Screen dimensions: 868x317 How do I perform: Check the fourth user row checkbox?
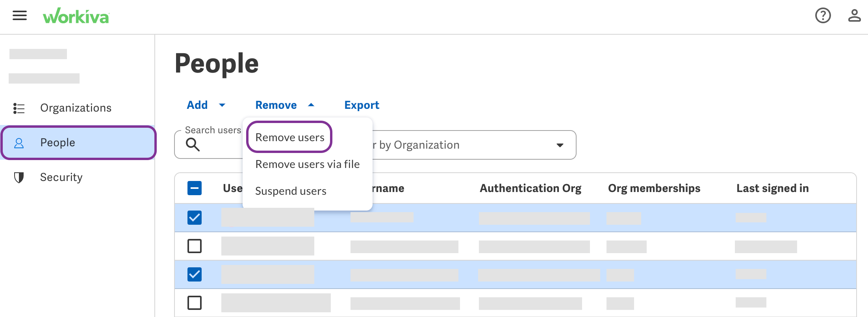(195, 303)
